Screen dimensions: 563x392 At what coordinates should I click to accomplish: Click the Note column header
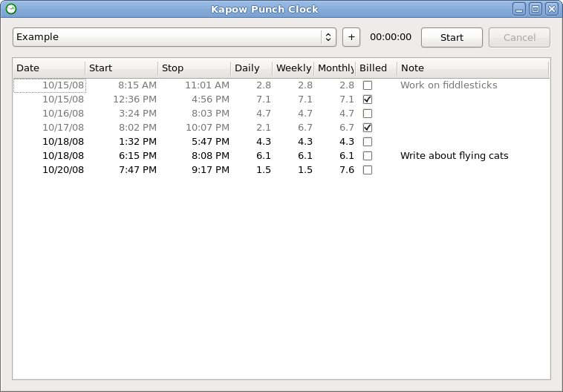tap(473, 68)
